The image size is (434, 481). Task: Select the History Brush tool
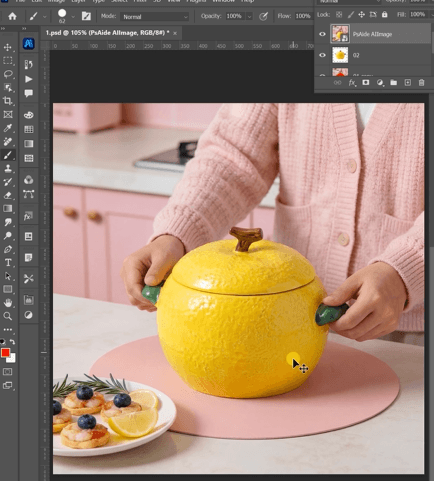pos(8,182)
